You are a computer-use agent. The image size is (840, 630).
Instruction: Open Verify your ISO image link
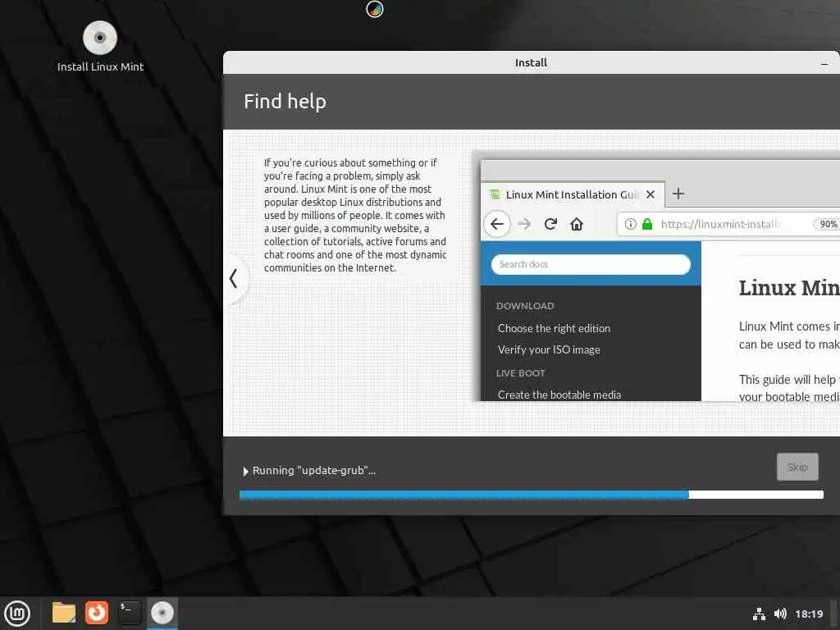point(549,349)
